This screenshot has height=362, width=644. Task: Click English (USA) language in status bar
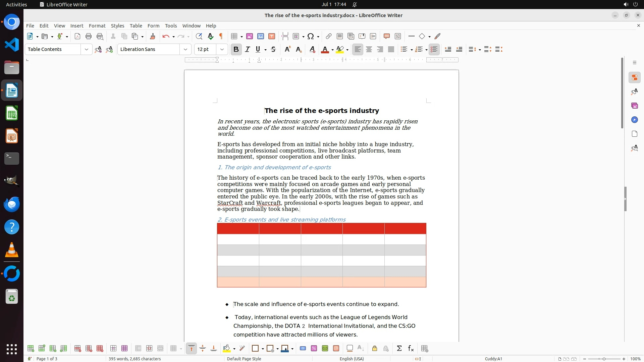[x=352, y=359]
